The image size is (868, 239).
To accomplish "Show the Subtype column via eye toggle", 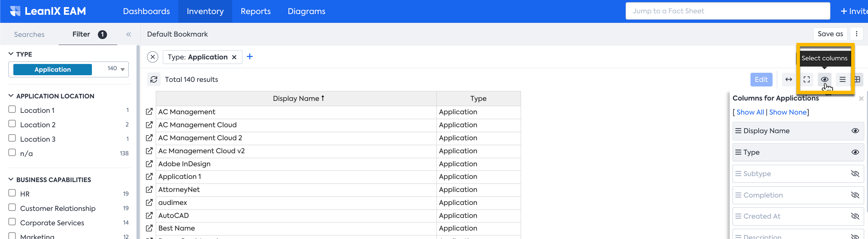I will tap(855, 174).
